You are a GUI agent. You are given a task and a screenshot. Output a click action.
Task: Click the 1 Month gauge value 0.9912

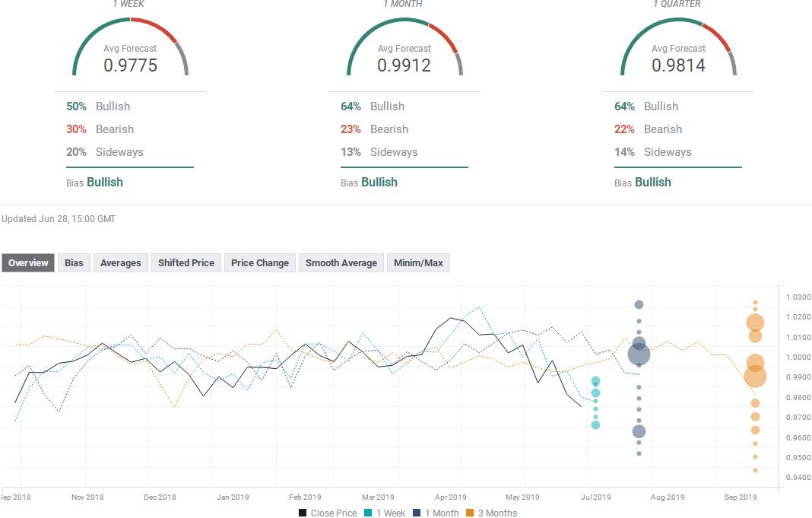coord(404,65)
